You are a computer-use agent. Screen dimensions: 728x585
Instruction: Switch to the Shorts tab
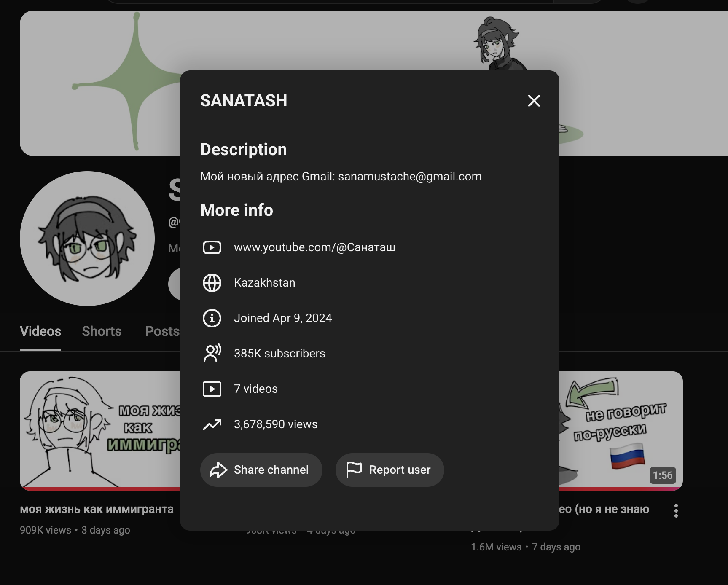(102, 332)
